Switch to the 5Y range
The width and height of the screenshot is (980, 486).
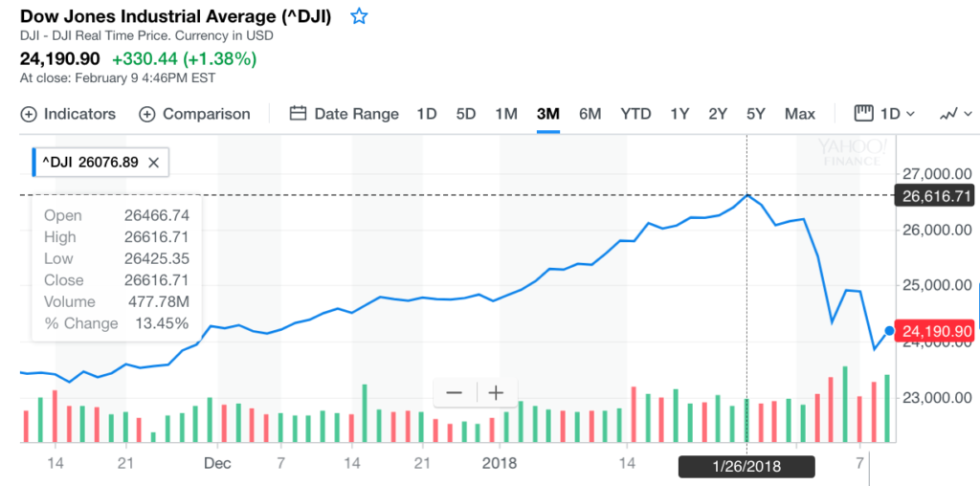(756, 114)
